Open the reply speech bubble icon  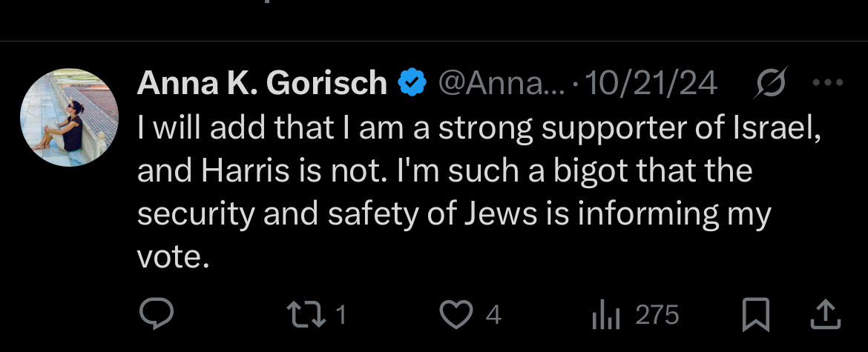pyautogui.click(x=156, y=314)
